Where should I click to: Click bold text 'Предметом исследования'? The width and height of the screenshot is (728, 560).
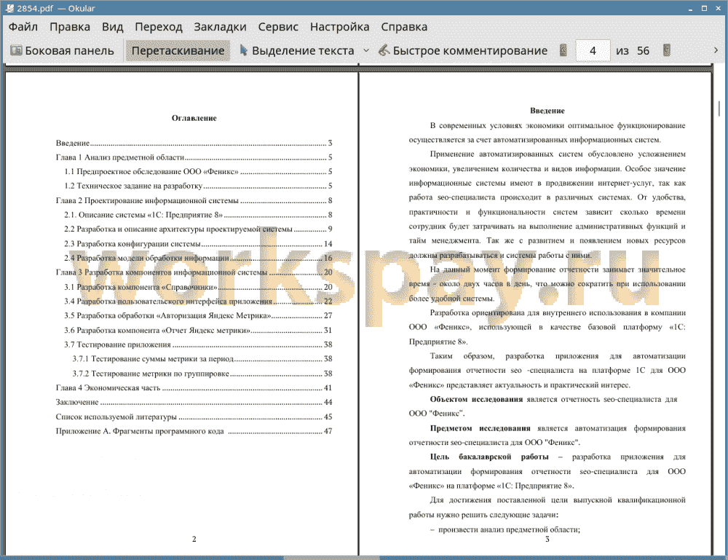click(x=480, y=428)
